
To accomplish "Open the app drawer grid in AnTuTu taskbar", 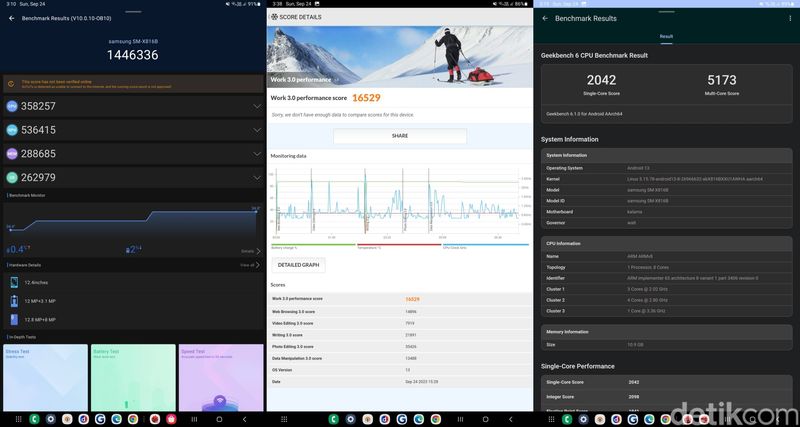I will tap(18, 419).
